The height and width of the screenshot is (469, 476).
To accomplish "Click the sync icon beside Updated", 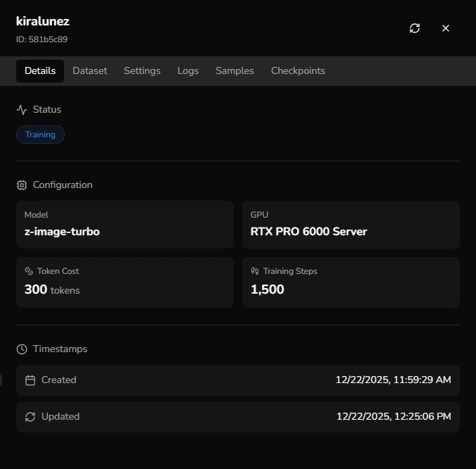I will pos(30,417).
